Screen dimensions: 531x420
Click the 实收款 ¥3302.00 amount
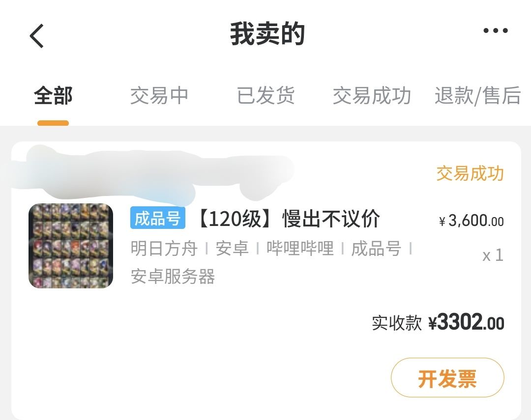[x=438, y=322]
